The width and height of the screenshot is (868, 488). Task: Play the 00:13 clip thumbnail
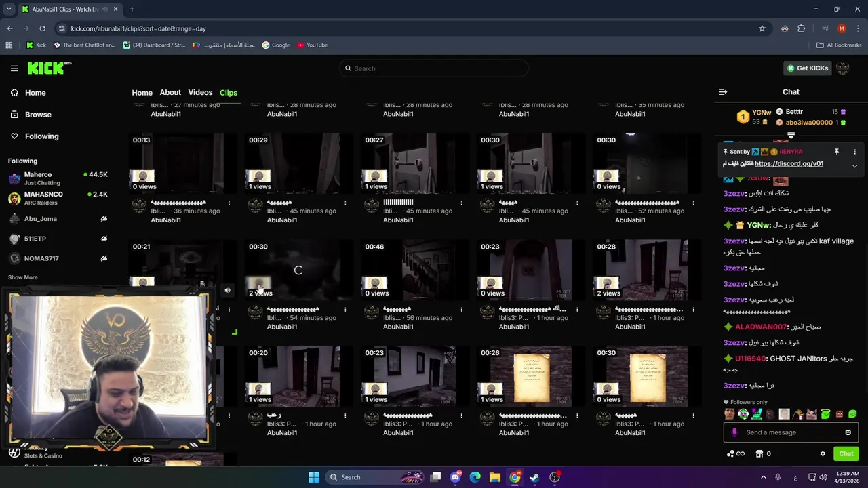[182, 163]
